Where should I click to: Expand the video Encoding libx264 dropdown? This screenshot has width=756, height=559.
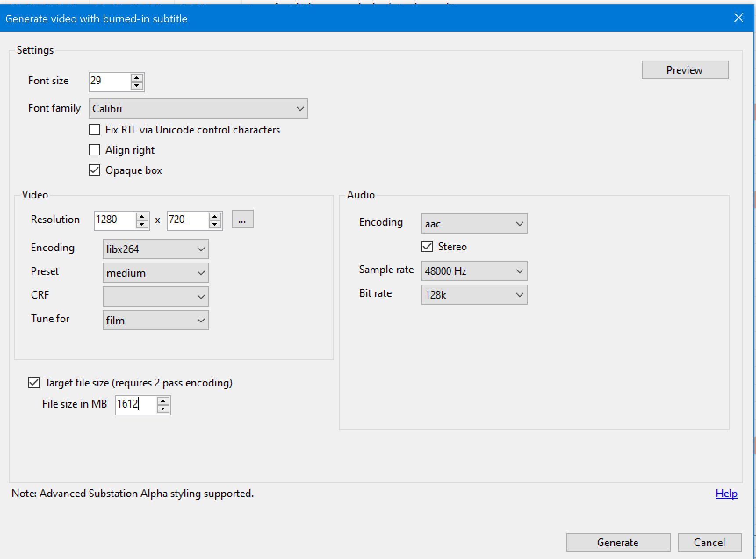click(x=155, y=249)
